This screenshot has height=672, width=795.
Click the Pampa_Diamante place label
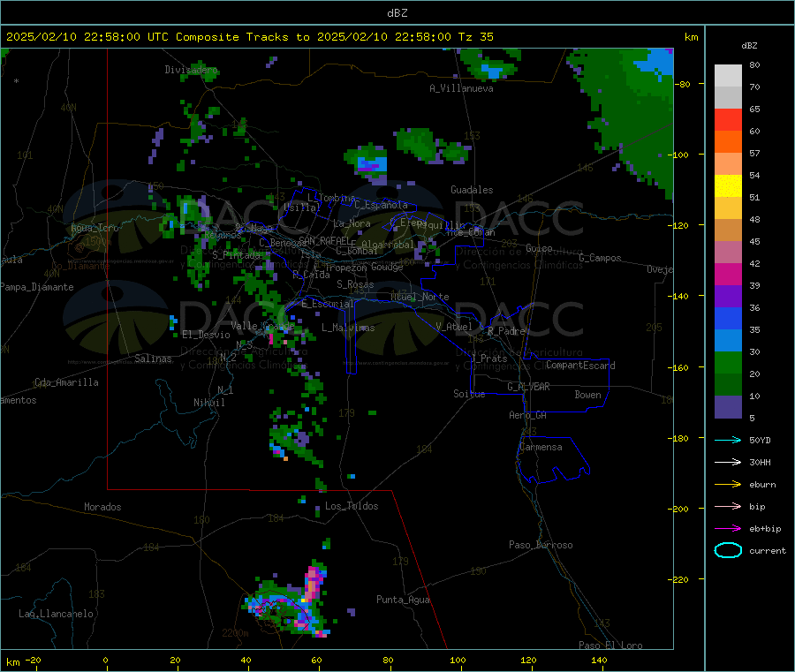(x=37, y=287)
